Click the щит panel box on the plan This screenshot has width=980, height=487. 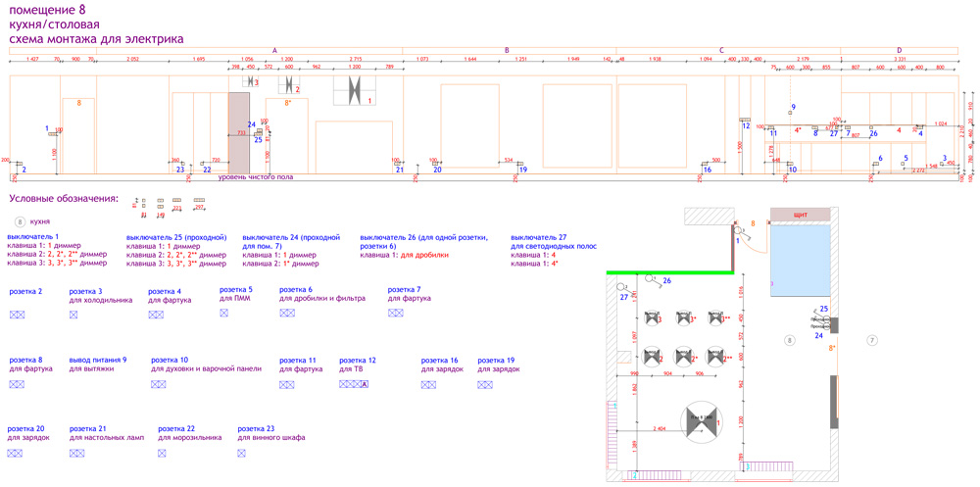pyautogui.click(x=801, y=215)
